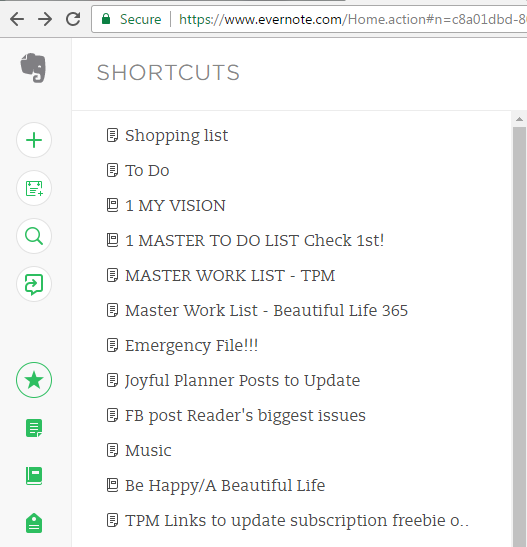This screenshot has height=547, width=527.
Task: Open the work chat icon
Action: tap(34, 284)
